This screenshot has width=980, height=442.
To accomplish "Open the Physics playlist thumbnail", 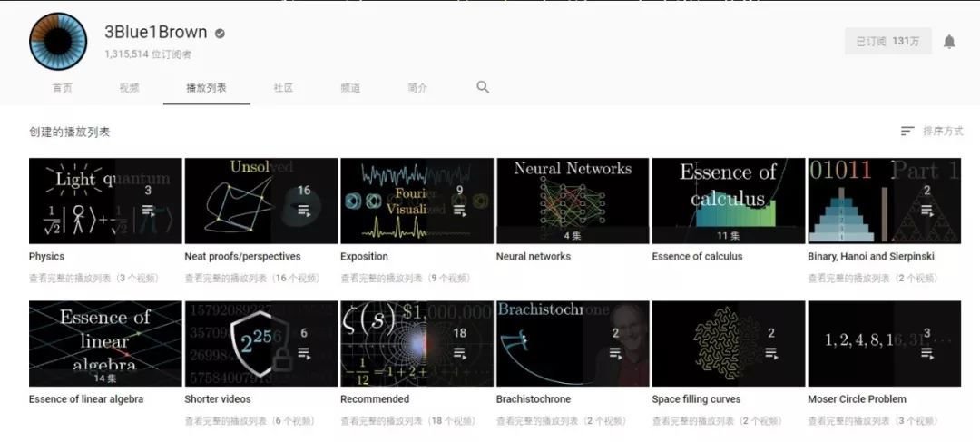I will tap(105, 201).
